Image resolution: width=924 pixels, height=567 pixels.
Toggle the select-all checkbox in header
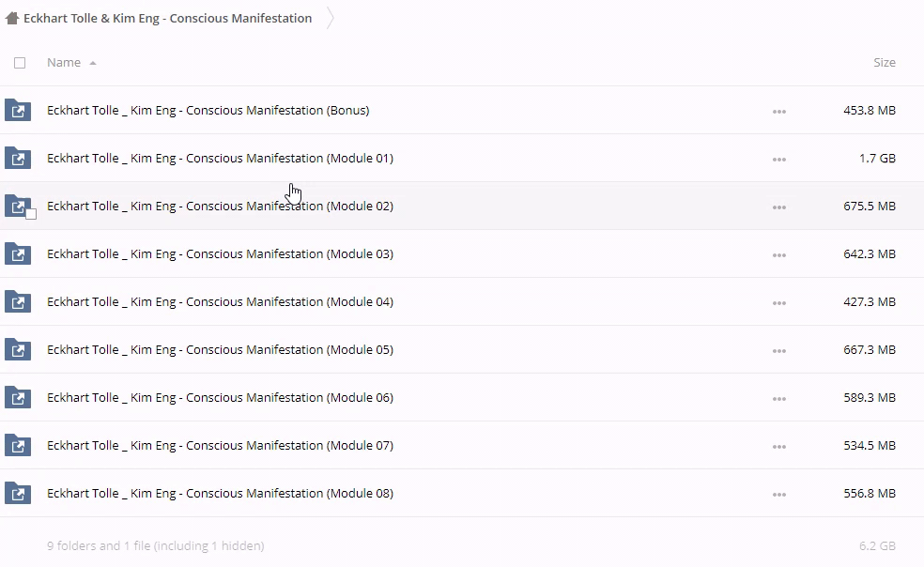click(x=20, y=63)
